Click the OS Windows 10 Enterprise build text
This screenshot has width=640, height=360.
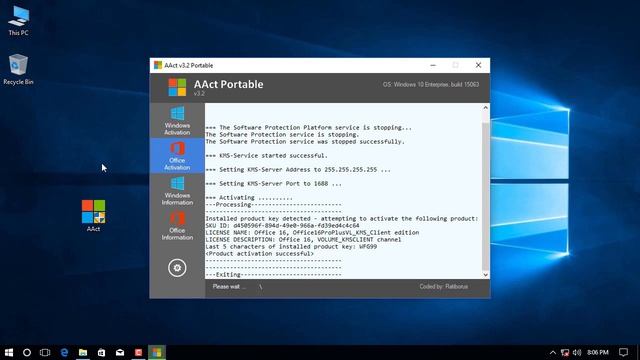(x=431, y=84)
